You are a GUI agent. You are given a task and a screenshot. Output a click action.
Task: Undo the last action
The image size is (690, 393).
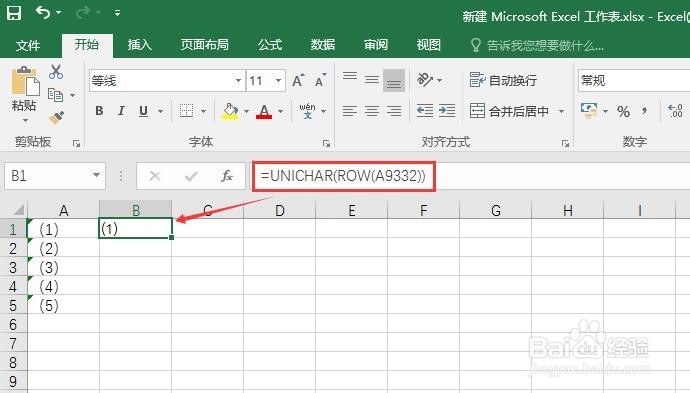tap(43, 12)
